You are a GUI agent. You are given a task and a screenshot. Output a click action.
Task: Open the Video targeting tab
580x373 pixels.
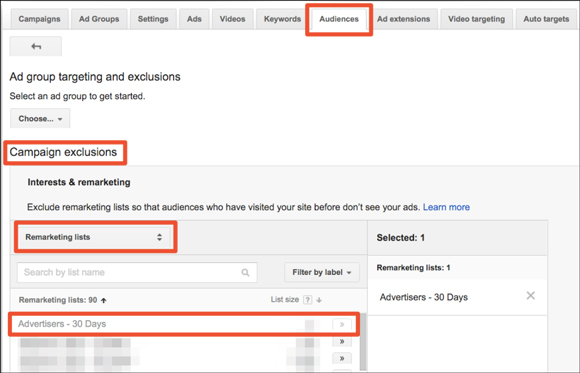(x=476, y=19)
